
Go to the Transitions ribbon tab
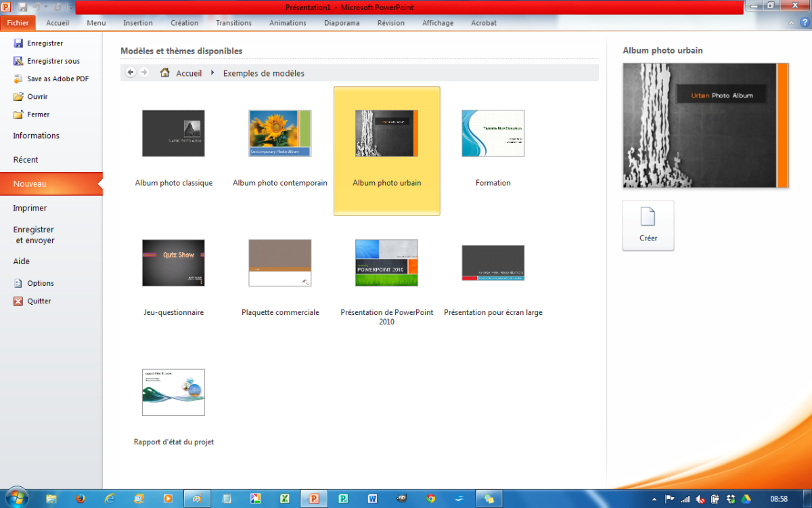(x=234, y=23)
